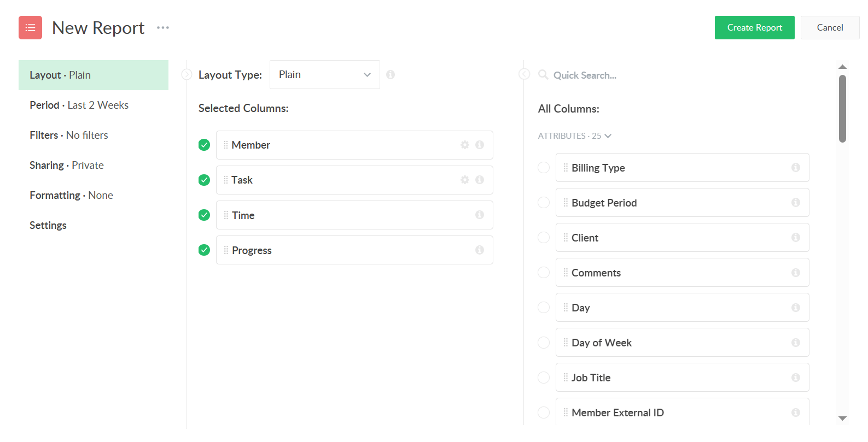This screenshot has width=868, height=442.
Task: Check the Comments column circle
Action: tap(544, 272)
